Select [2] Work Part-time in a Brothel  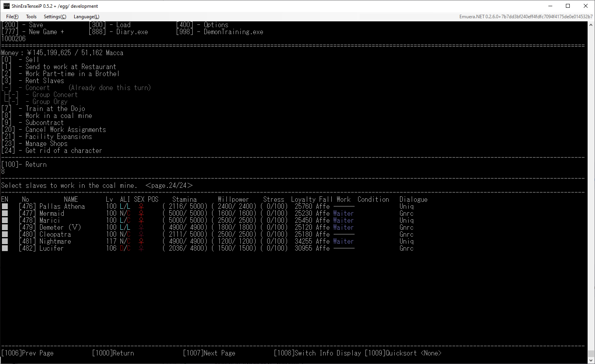coord(60,74)
